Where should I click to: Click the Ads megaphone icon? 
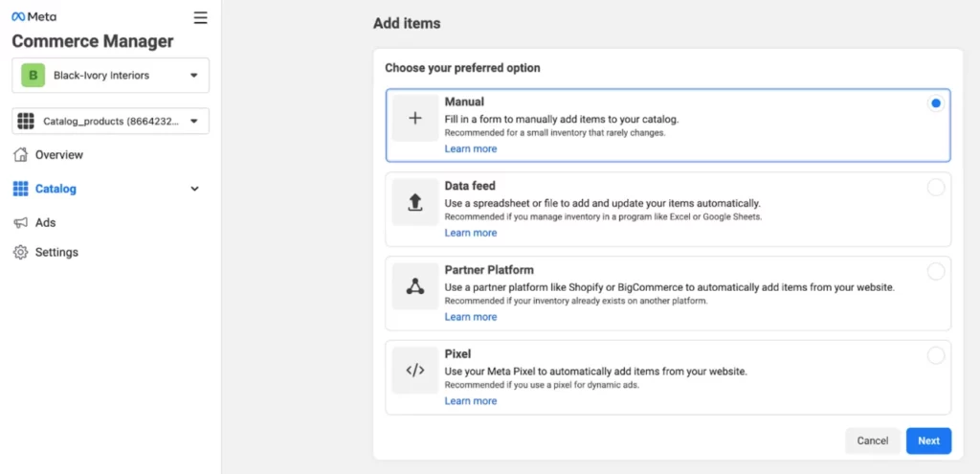(x=21, y=222)
